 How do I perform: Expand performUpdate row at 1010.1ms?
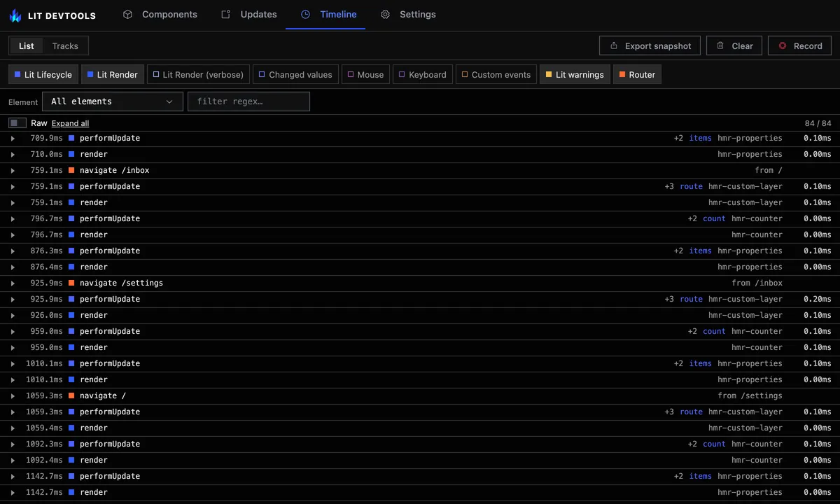pos(13,363)
